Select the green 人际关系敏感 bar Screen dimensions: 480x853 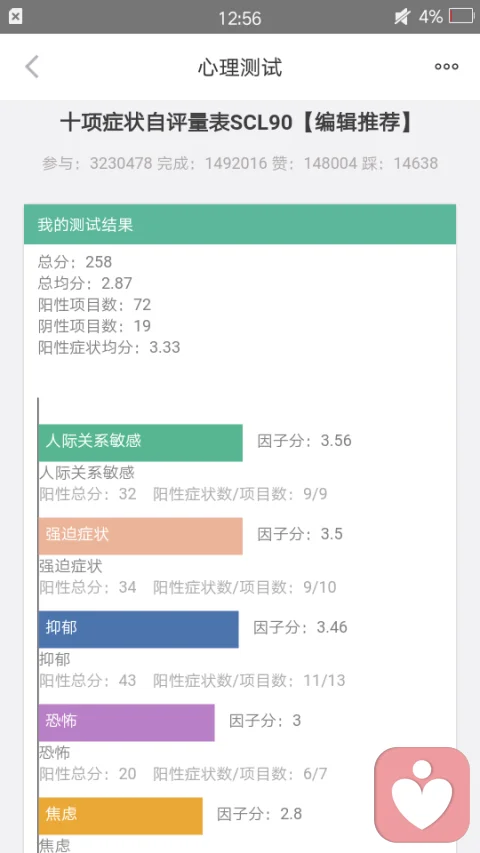coord(140,443)
